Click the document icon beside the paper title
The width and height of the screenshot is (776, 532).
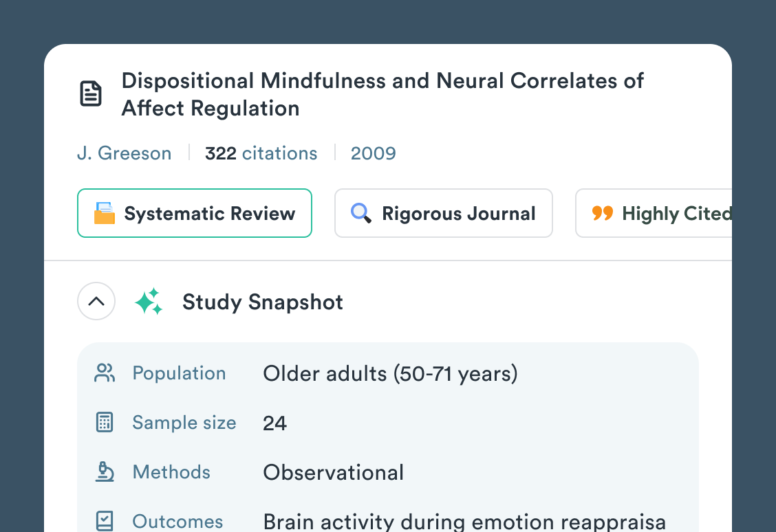(x=91, y=93)
